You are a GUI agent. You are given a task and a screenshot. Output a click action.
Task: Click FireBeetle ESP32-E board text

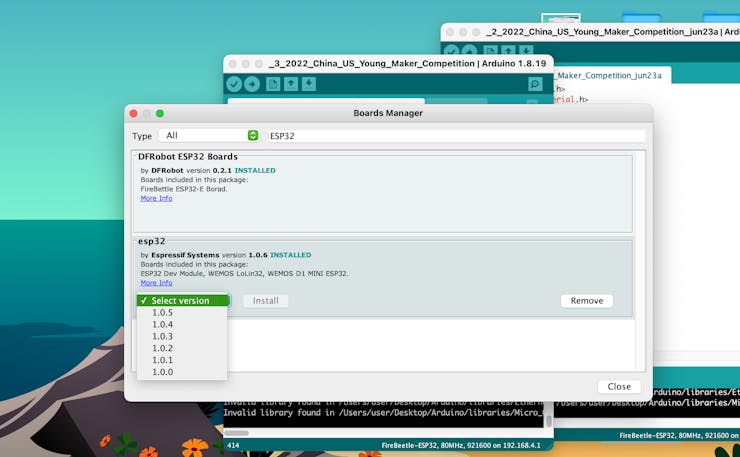(184, 189)
